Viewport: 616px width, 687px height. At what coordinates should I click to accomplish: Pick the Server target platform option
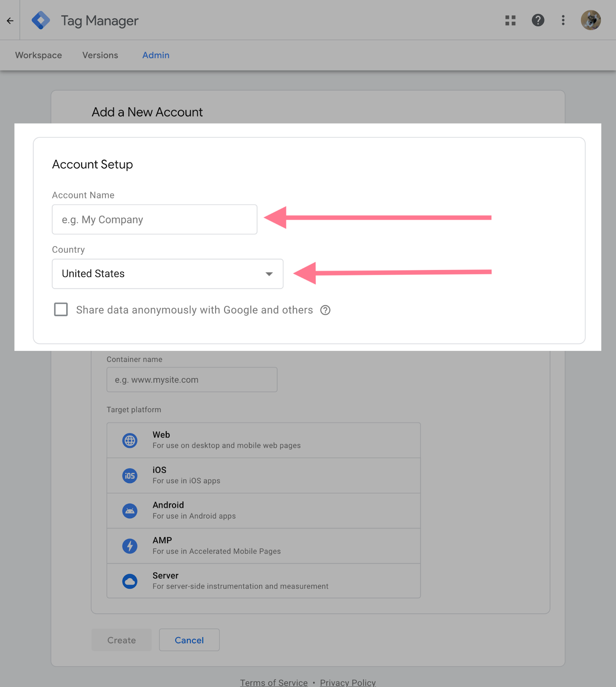(x=263, y=581)
